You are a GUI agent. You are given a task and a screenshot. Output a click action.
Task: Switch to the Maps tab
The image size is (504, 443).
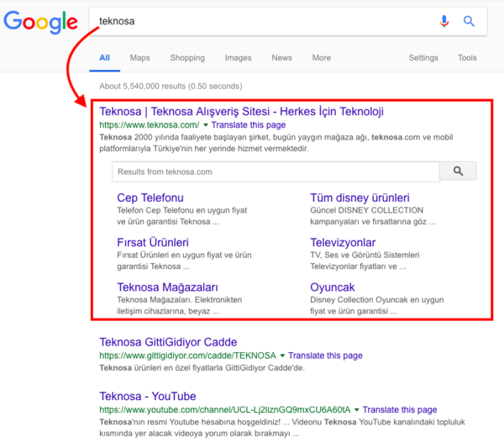[139, 58]
